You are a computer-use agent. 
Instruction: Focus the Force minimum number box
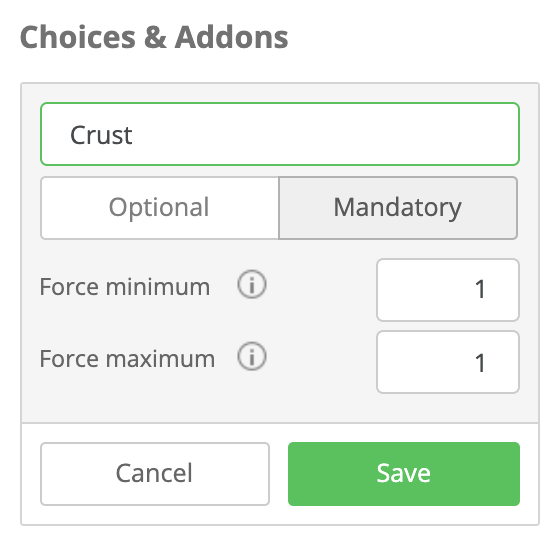coord(448,290)
